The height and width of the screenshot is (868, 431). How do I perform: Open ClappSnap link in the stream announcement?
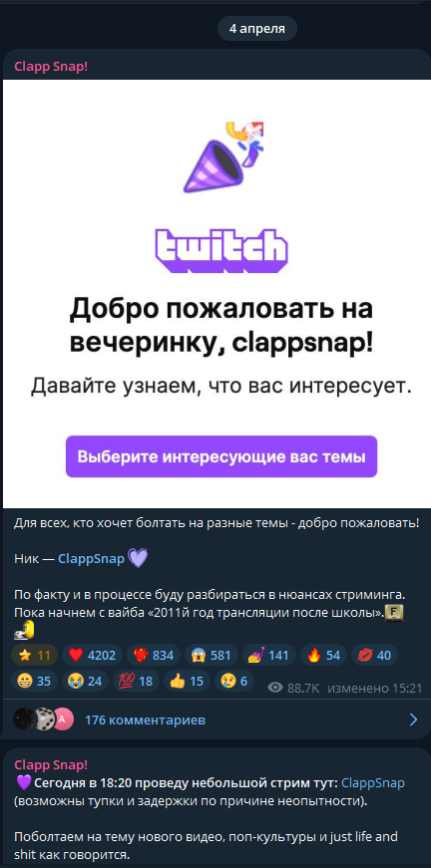tap(373, 783)
